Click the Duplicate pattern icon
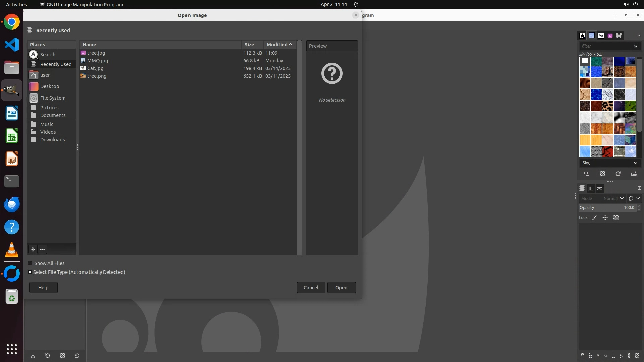 point(586,174)
